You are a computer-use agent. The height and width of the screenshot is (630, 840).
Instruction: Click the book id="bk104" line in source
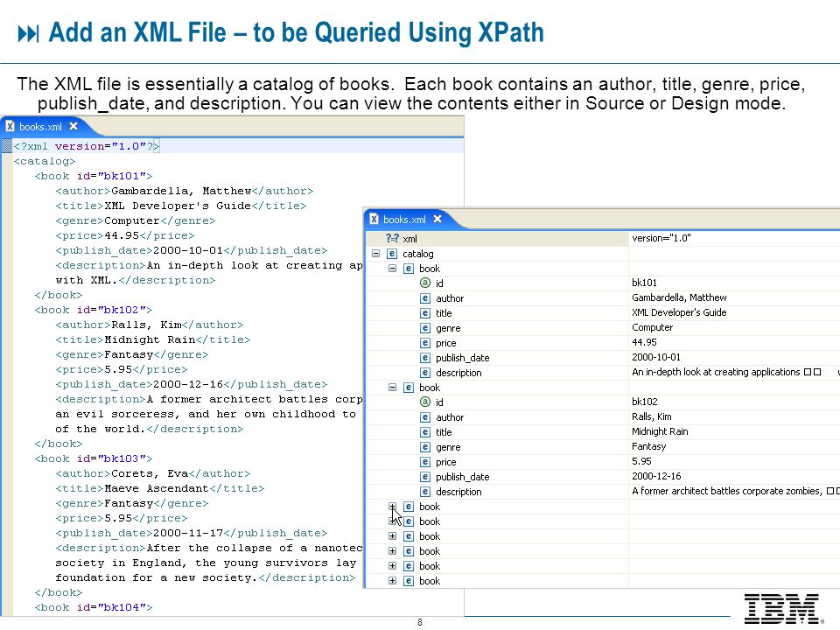(x=94, y=607)
